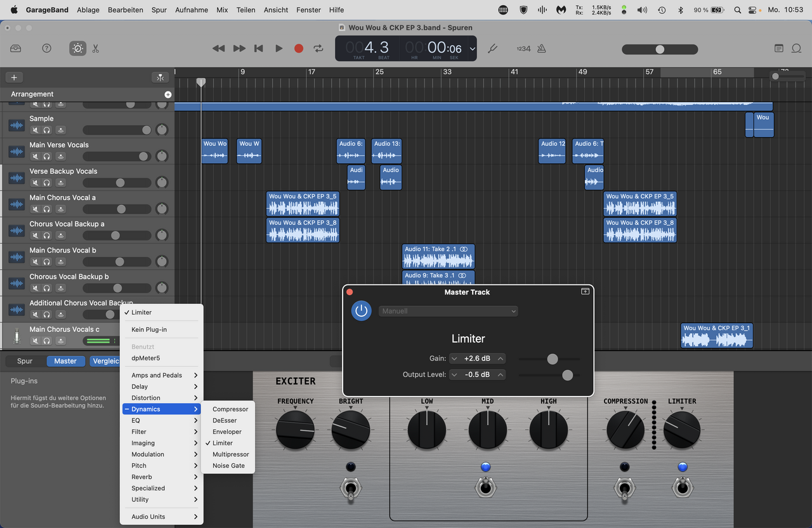Solo the Chorus Vocal Backup a track
The image size is (812, 528).
[47, 235]
